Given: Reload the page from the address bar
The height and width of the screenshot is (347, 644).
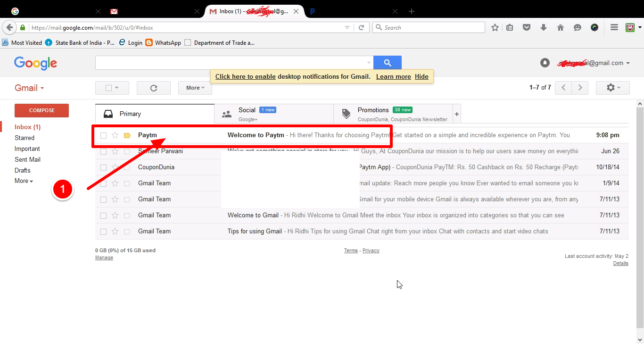Looking at the screenshot, I should coord(361,28).
